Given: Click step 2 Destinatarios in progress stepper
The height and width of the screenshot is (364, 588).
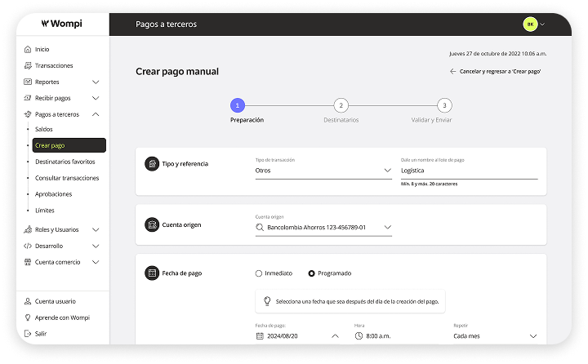Looking at the screenshot, I should click(341, 105).
